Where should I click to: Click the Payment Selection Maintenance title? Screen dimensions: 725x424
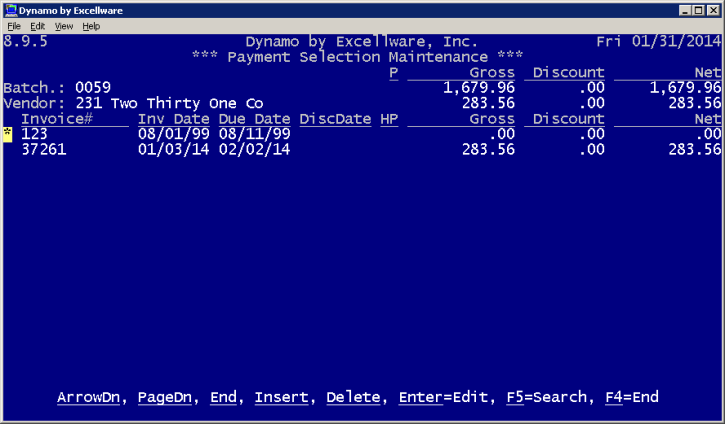click(357, 57)
